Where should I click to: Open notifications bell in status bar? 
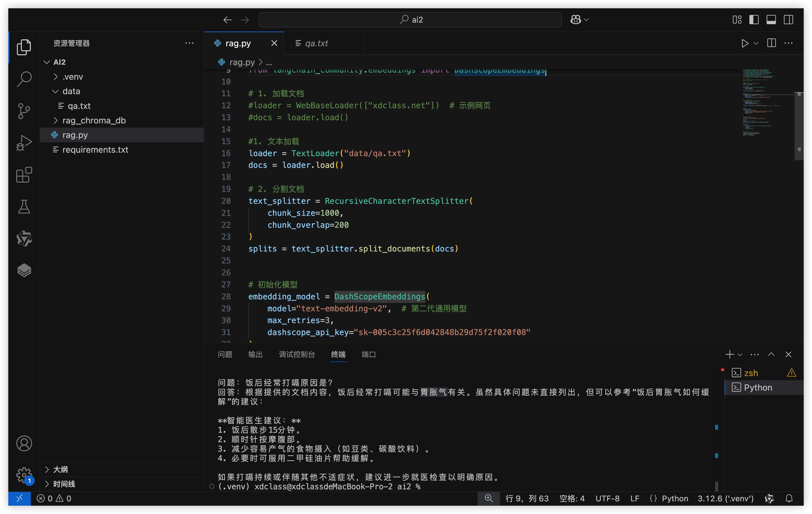coord(789,499)
